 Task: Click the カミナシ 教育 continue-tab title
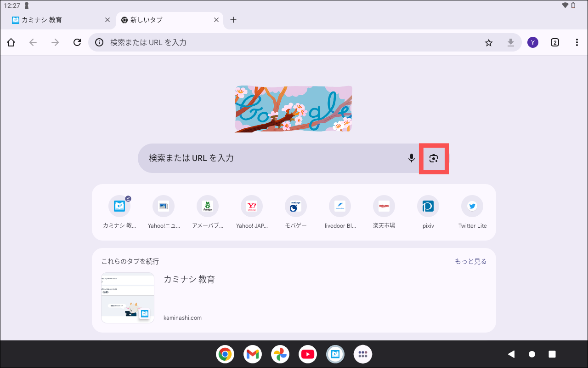click(189, 279)
